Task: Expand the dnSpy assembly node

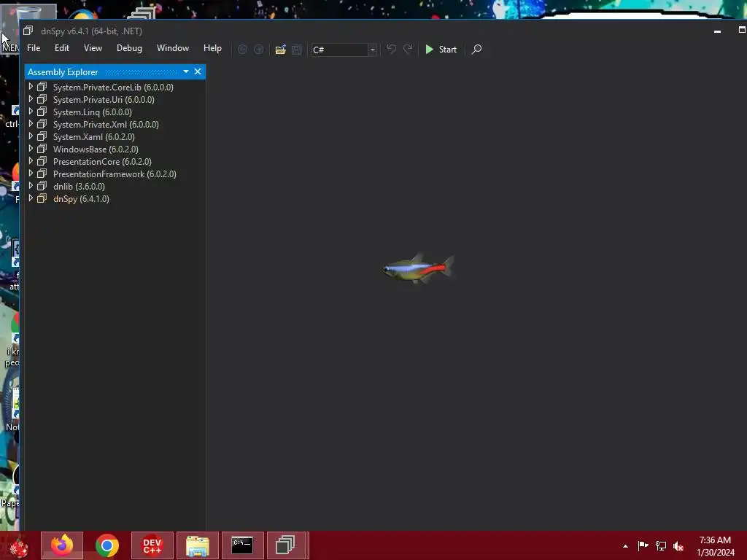Action: pyautogui.click(x=31, y=198)
